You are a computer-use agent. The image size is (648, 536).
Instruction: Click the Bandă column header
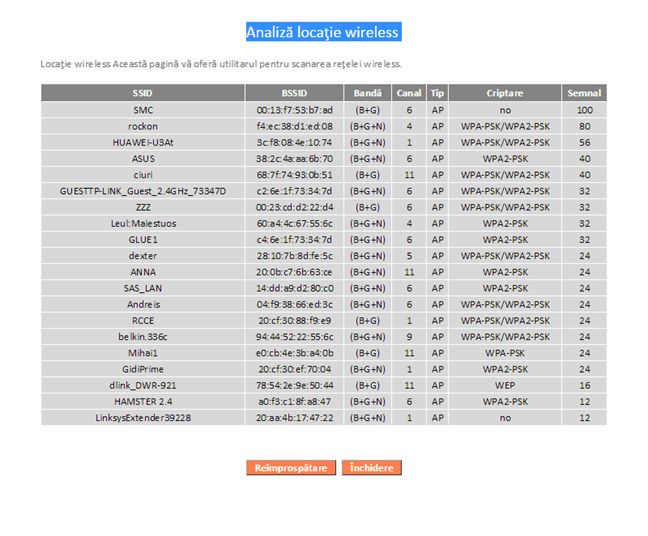click(368, 93)
